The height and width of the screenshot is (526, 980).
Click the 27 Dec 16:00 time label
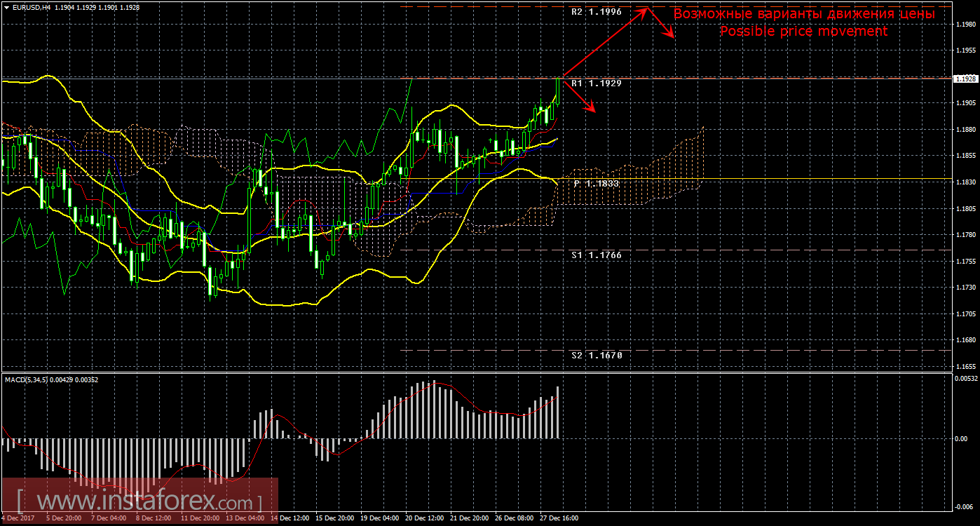coord(559,518)
